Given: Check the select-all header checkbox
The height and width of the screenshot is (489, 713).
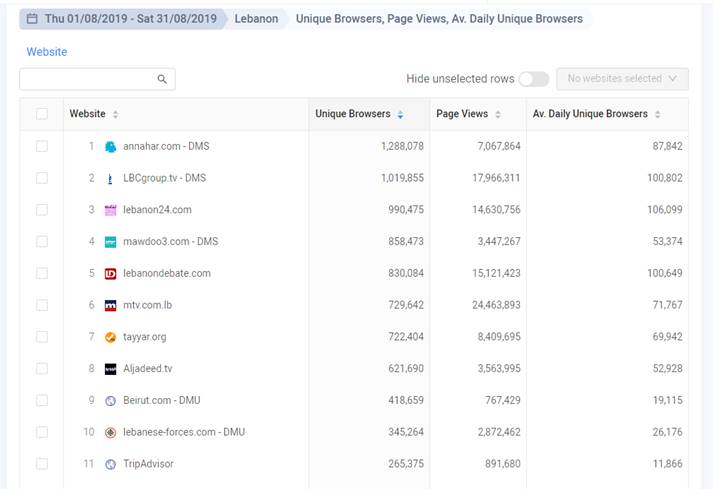Looking at the screenshot, I should (42, 114).
